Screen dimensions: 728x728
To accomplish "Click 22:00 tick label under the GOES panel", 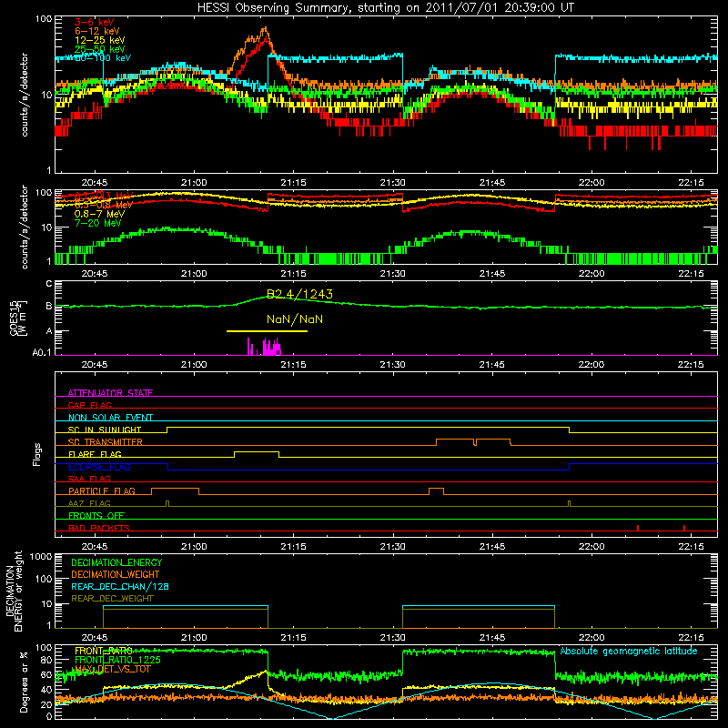I will click(591, 365).
